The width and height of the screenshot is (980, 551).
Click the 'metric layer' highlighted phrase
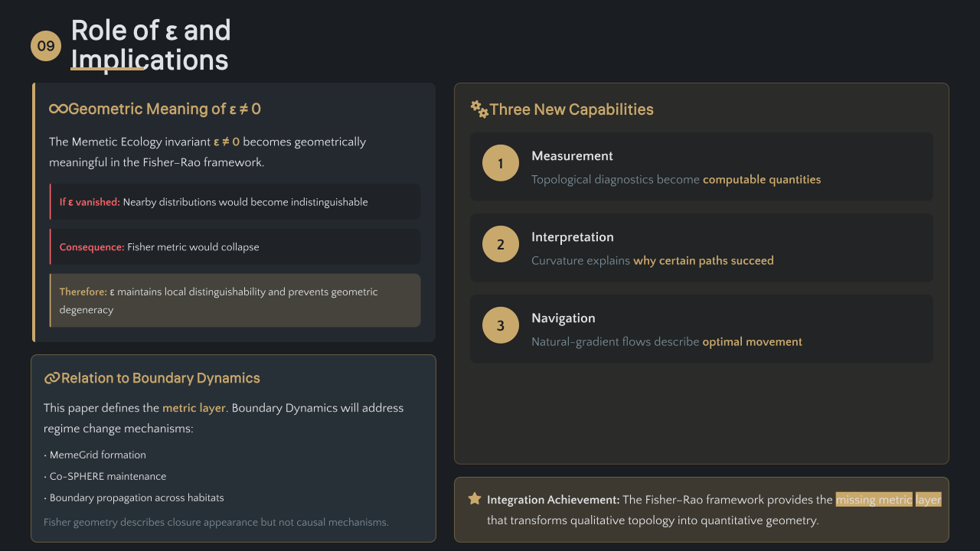click(x=194, y=408)
